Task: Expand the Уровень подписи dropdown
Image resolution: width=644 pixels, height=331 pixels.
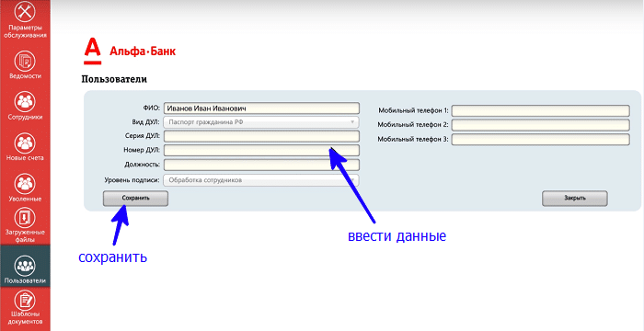Action: coord(261,180)
